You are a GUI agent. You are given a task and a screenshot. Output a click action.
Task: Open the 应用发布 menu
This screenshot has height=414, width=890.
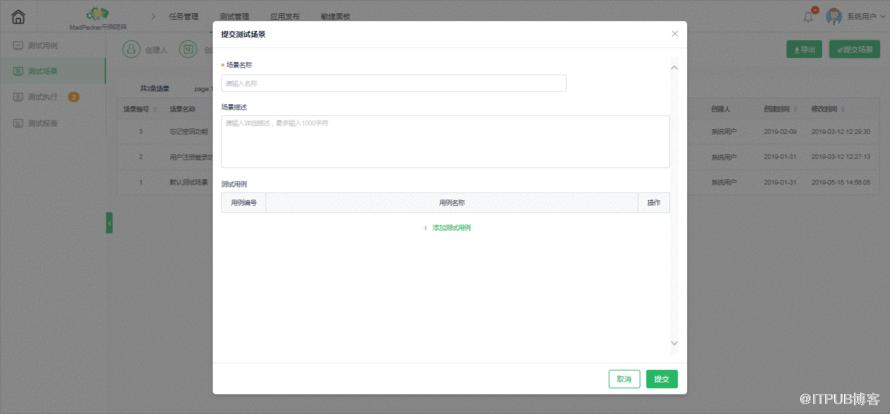285,16
